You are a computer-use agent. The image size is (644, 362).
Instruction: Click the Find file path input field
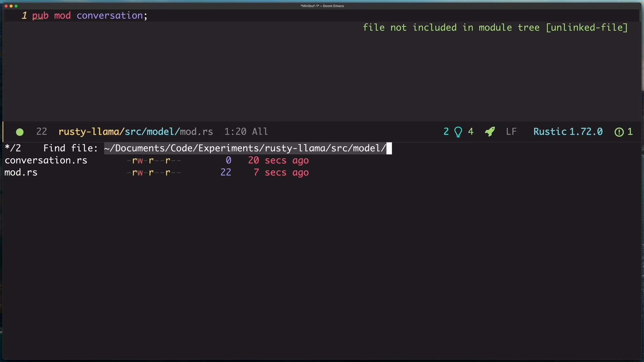(x=245, y=148)
